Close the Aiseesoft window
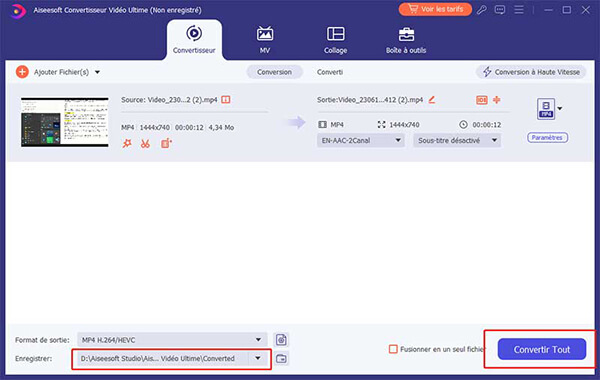The image size is (600, 380). point(585,10)
